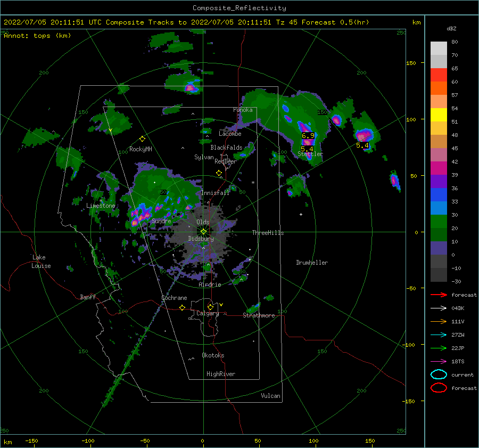Image resolution: width=479 pixels, height=448 pixels.
Task: Click the dBZ heading above the color scale
Action: 451,28
